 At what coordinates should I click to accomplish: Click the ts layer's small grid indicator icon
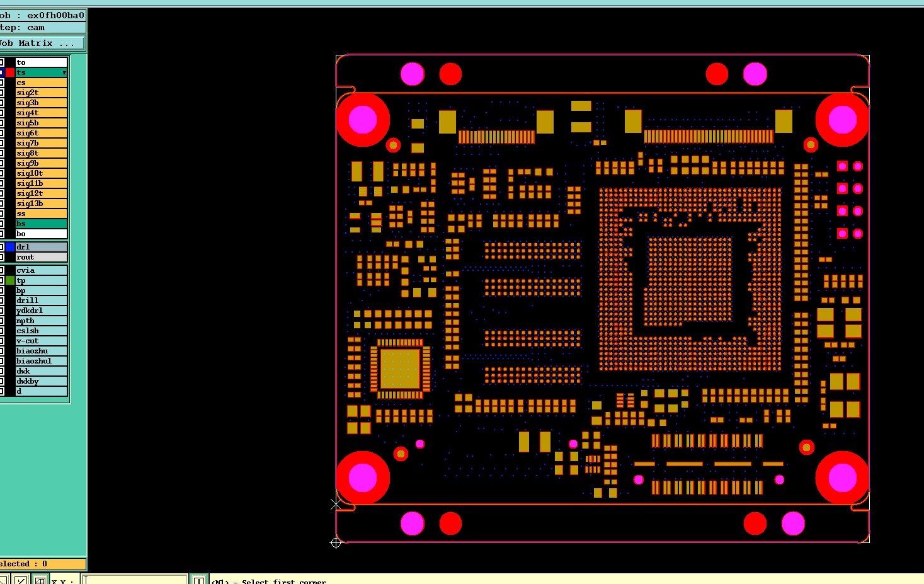click(x=64, y=73)
